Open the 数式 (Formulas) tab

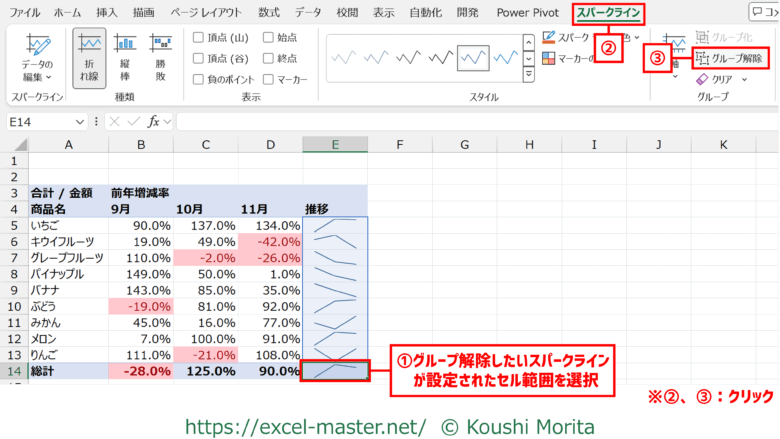[268, 13]
